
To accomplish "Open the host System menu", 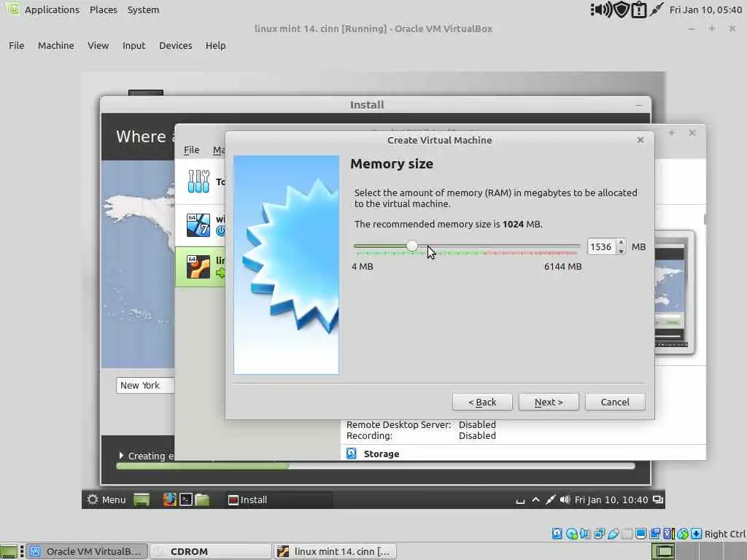I will coord(143,9).
